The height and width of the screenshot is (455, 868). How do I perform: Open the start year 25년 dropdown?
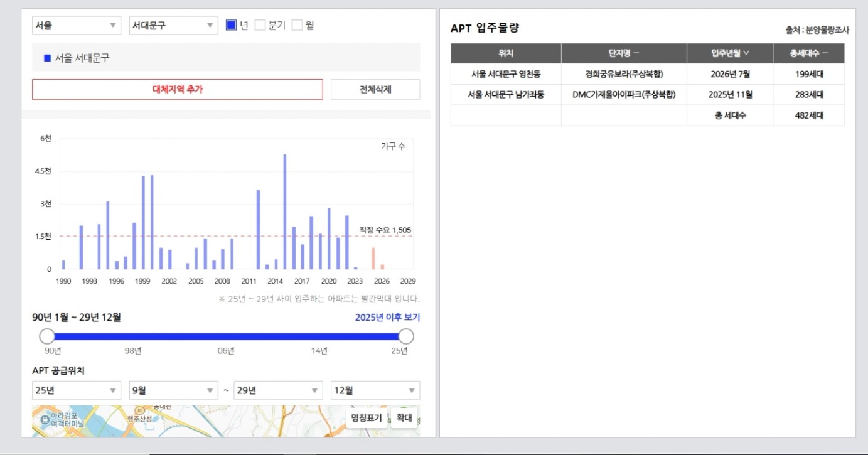coord(77,390)
